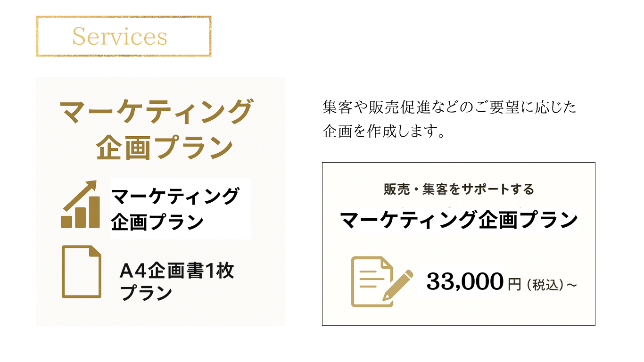644x362 pixels.
Task: Click the gold 企画プラン heading line
Action: tap(164, 147)
